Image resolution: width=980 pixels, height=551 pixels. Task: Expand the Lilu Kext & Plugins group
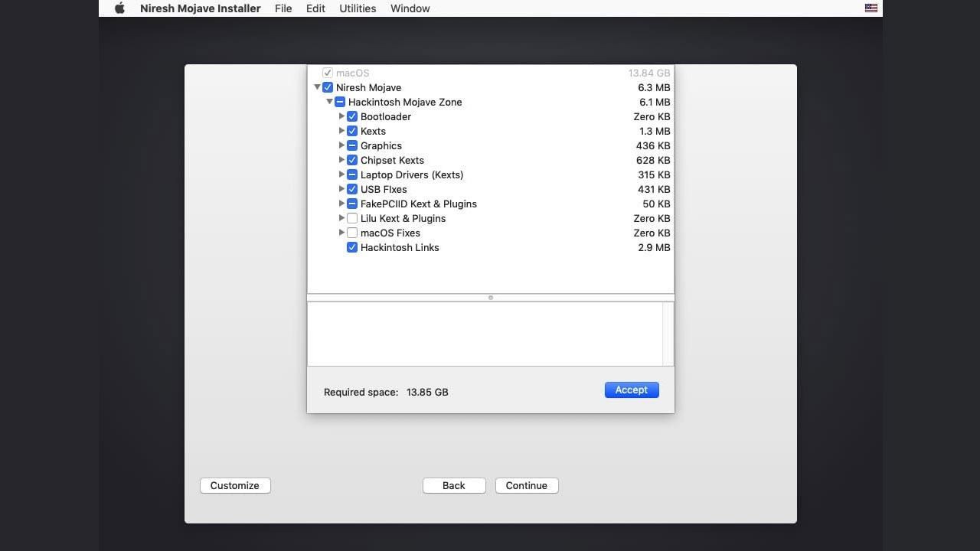tap(341, 218)
